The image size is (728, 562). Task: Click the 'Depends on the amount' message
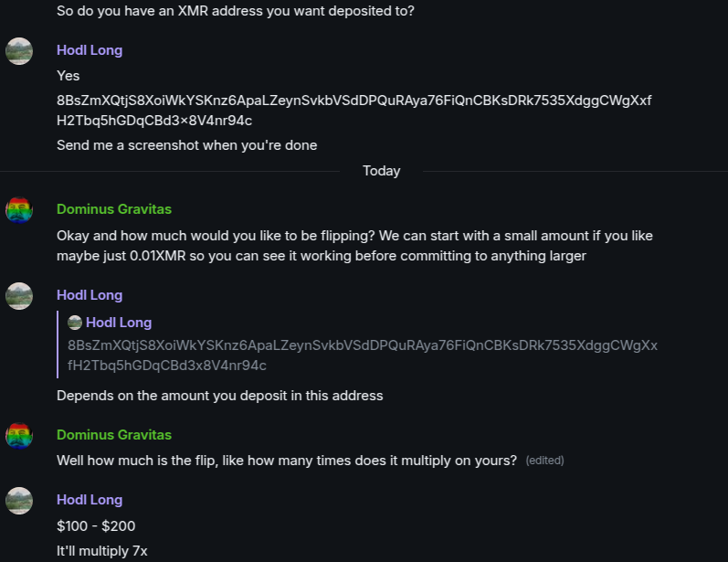point(219,396)
